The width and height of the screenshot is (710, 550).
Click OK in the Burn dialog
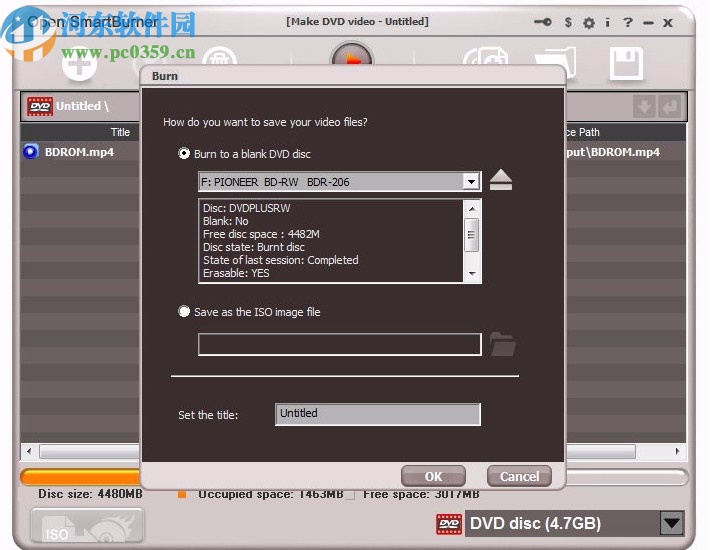pyautogui.click(x=433, y=476)
